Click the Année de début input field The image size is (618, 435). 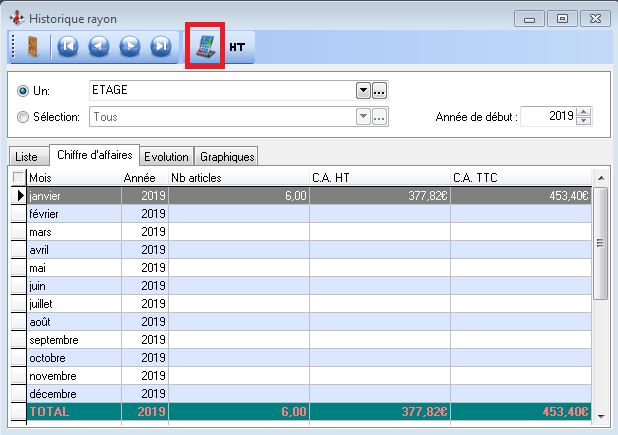[547, 117]
